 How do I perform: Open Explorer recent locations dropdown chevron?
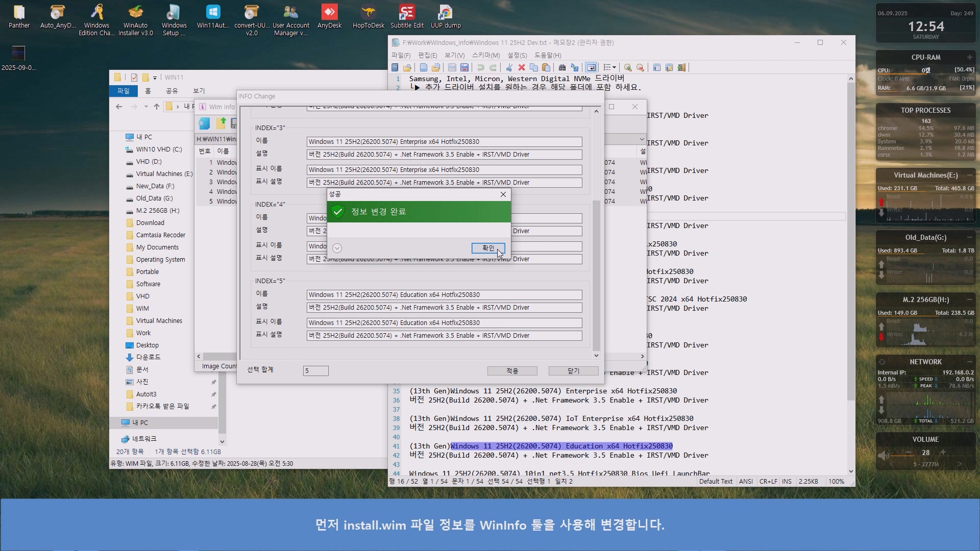(x=146, y=107)
